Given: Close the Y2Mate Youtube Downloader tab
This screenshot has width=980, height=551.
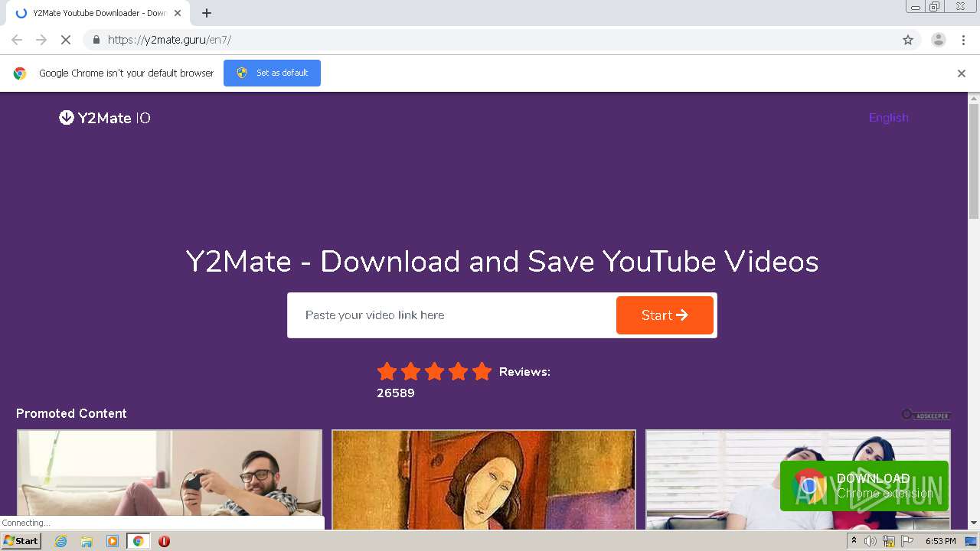Looking at the screenshot, I should tap(178, 13).
